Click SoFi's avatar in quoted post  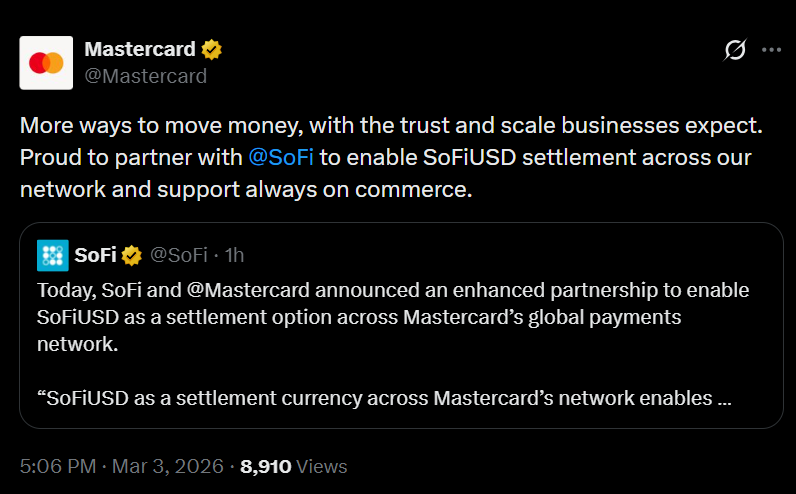click(52, 256)
